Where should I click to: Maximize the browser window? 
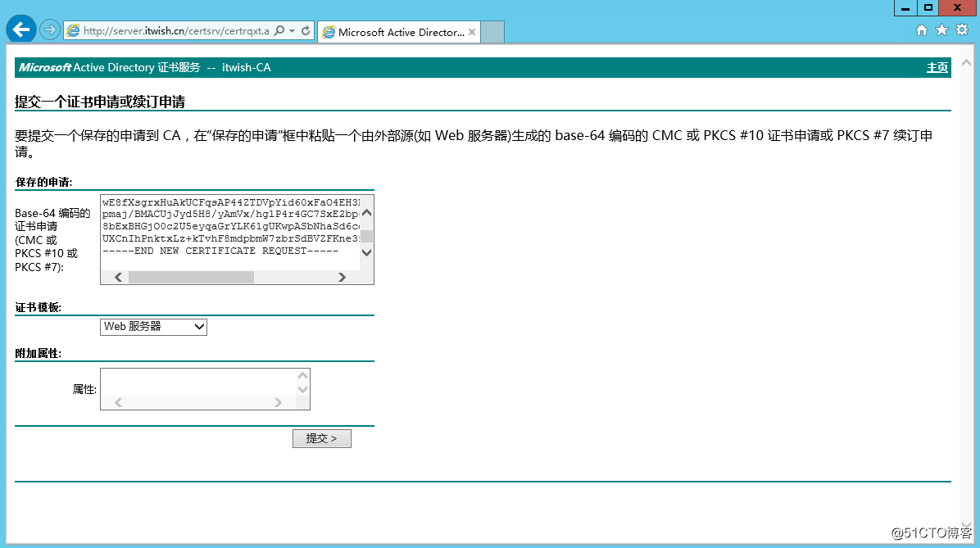[928, 7]
